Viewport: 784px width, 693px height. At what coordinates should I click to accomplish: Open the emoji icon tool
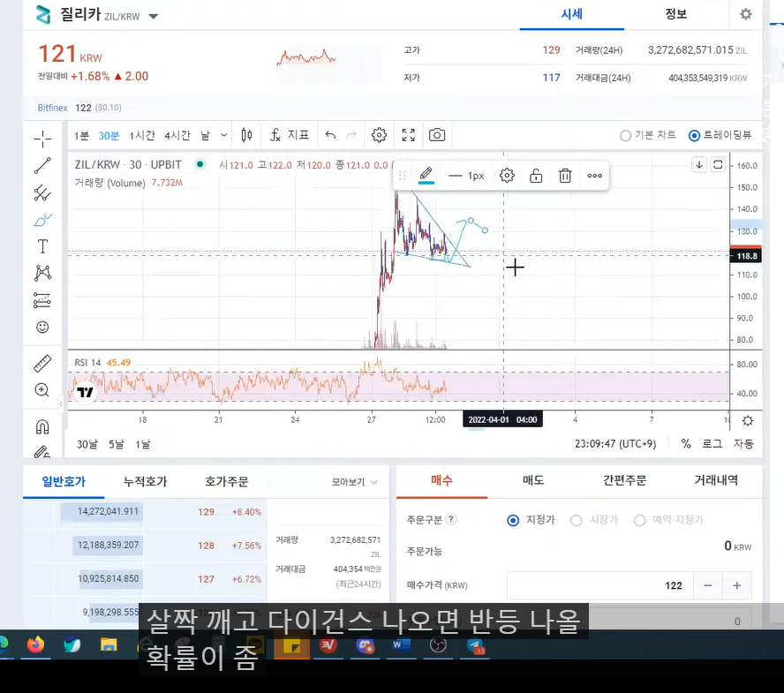coord(42,327)
